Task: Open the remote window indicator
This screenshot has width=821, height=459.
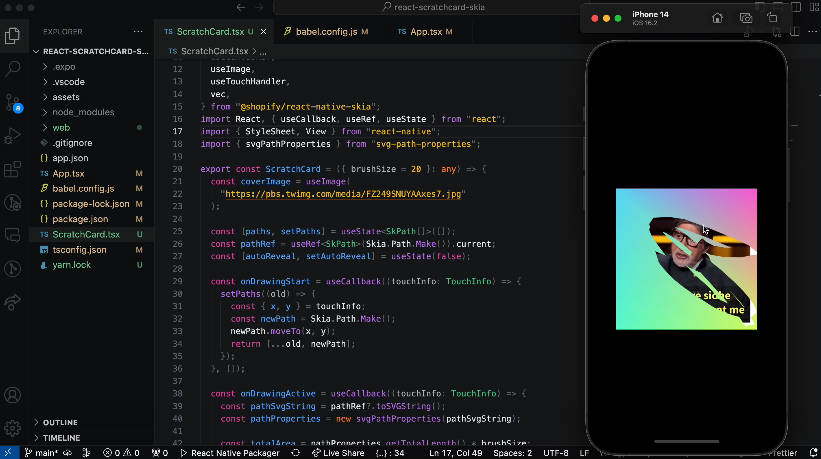Action: click(x=8, y=453)
